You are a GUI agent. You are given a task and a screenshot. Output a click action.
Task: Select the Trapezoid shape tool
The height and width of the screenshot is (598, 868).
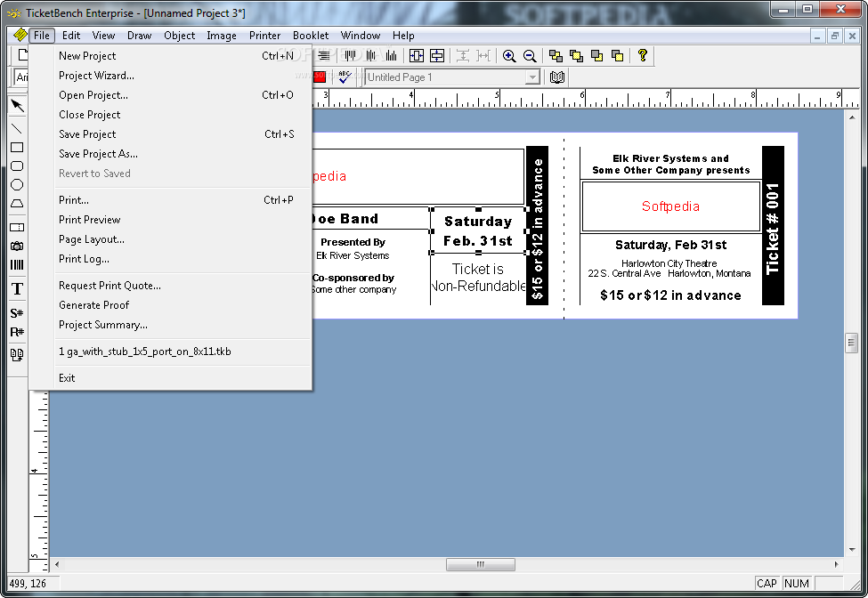tap(17, 204)
